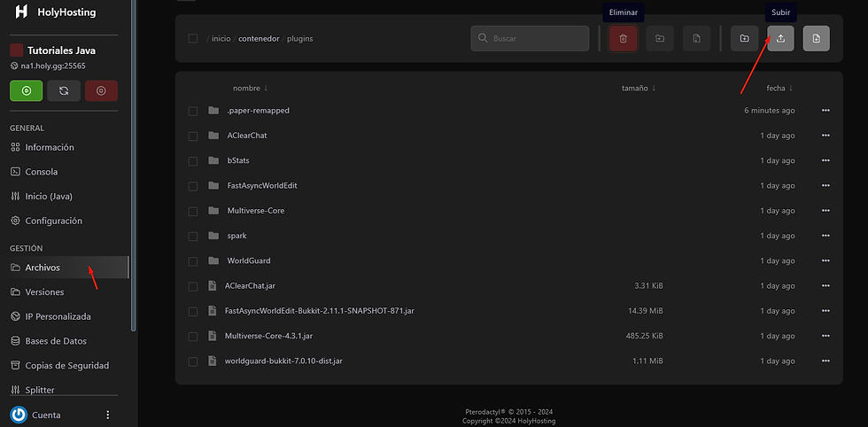Open the spark folder name
Screen dimensions: 868x427
tap(237, 236)
